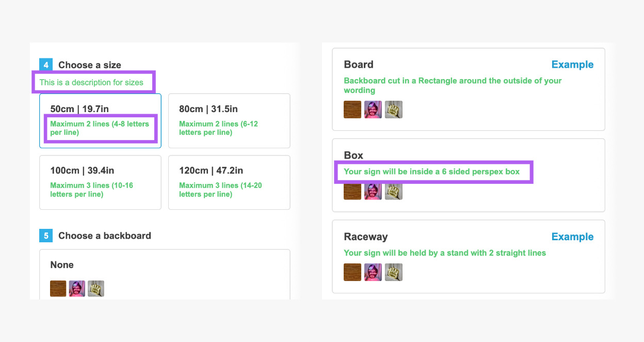Pick the Box backboard option
This screenshot has width=644, height=342.
[468, 155]
